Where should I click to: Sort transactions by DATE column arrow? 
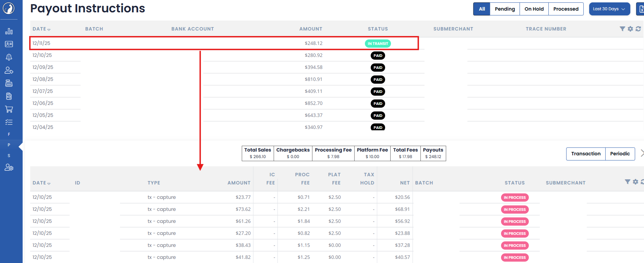coord(49,183)
